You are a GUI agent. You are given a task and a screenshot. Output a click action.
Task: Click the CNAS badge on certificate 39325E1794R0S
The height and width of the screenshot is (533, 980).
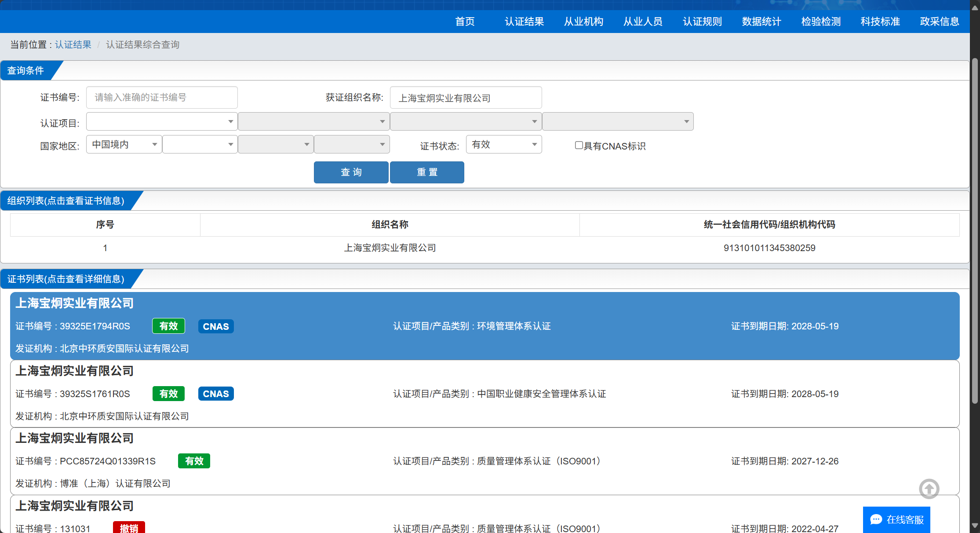coord(215,326)
